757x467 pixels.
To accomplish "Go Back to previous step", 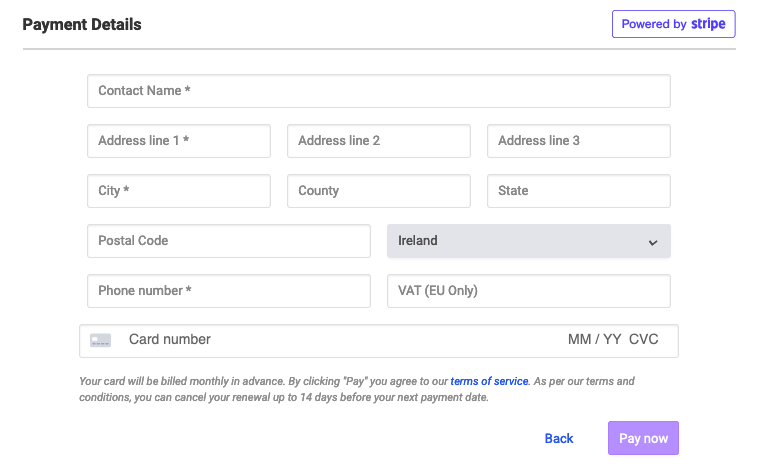I will pyautogui.click(x=559, y=439).
